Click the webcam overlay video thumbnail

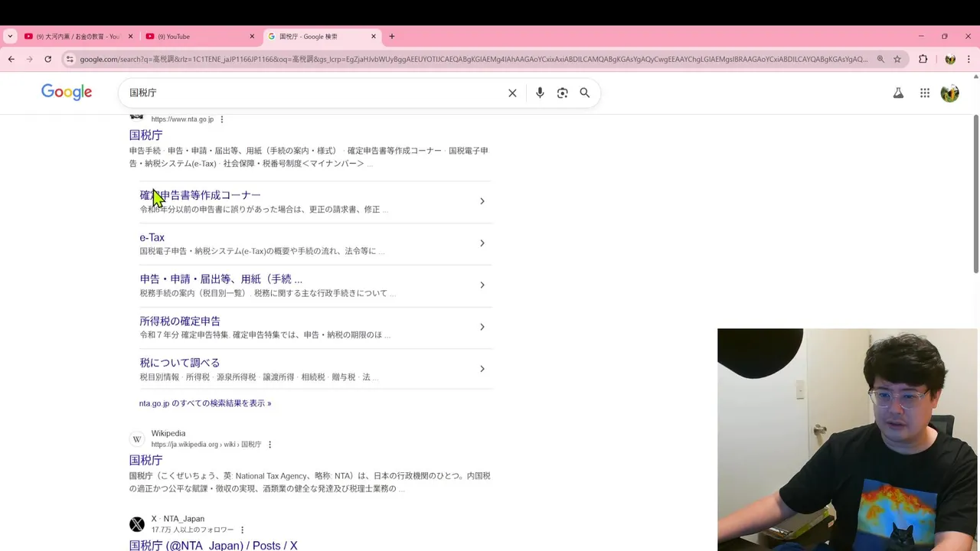(848, 439)
